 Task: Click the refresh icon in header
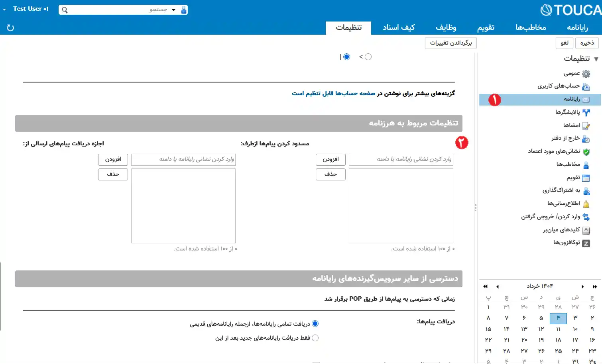coord(10,27)
